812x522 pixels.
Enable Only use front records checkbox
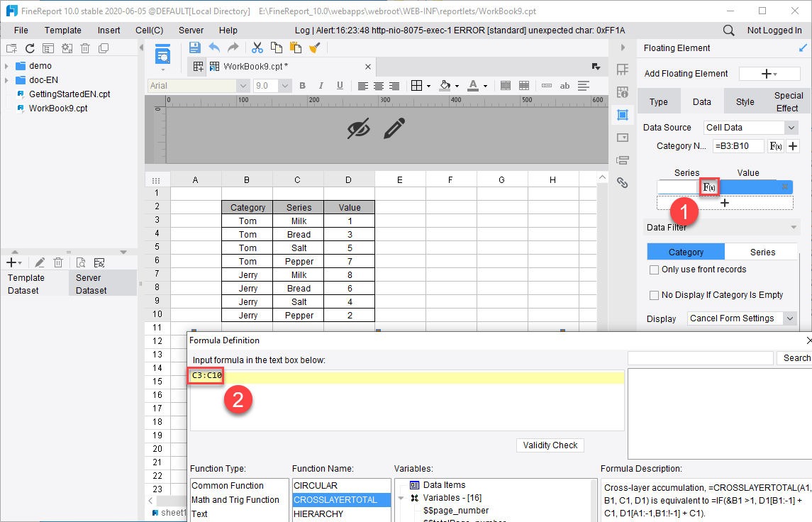pyautogui.click(x=654, y=270)
